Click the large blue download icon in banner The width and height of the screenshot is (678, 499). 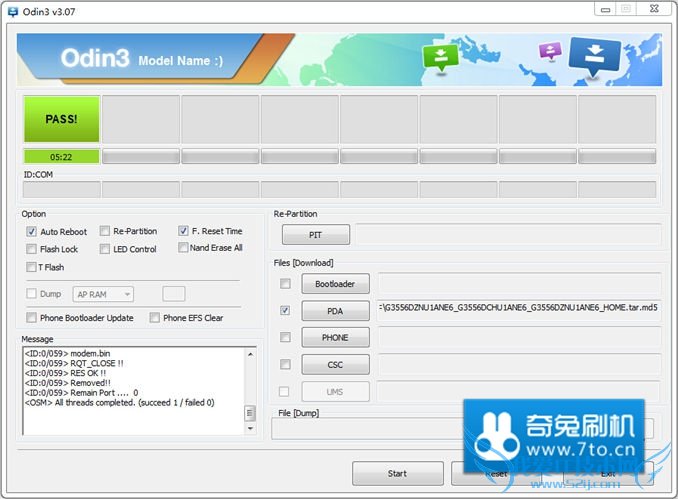coord(594,56)
